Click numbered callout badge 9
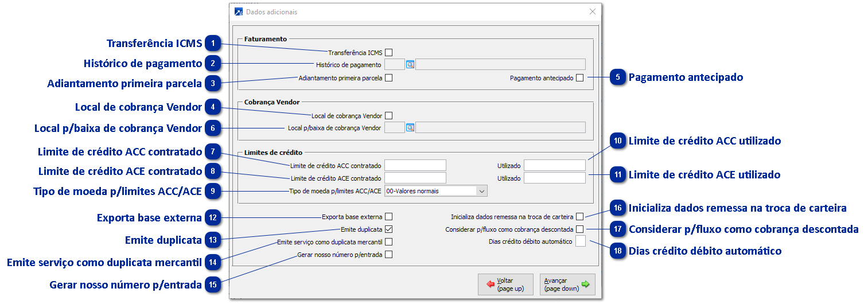The width and height of the screenshot is (868, 308). pos(213,192)
